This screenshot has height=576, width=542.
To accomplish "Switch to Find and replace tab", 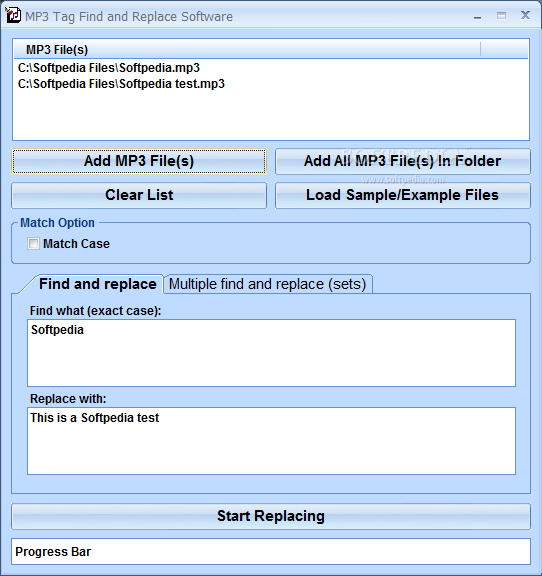I will [x=97, y=284].
